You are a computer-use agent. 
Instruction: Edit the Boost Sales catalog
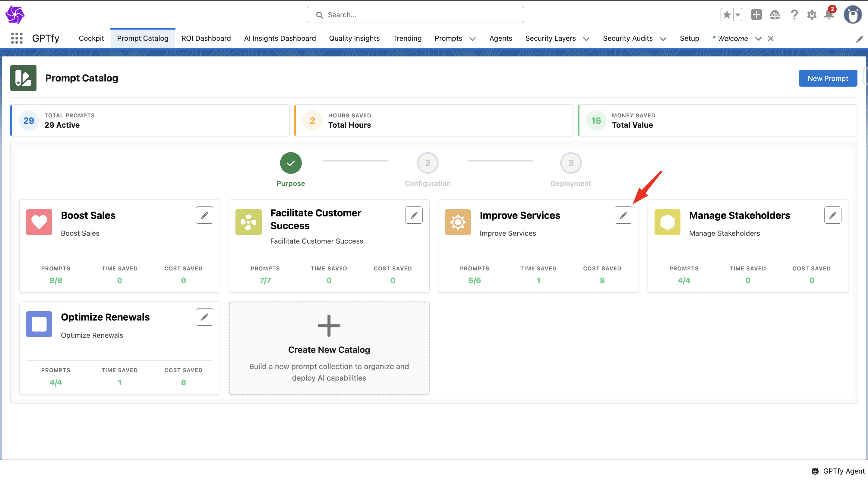click(204, 215)
